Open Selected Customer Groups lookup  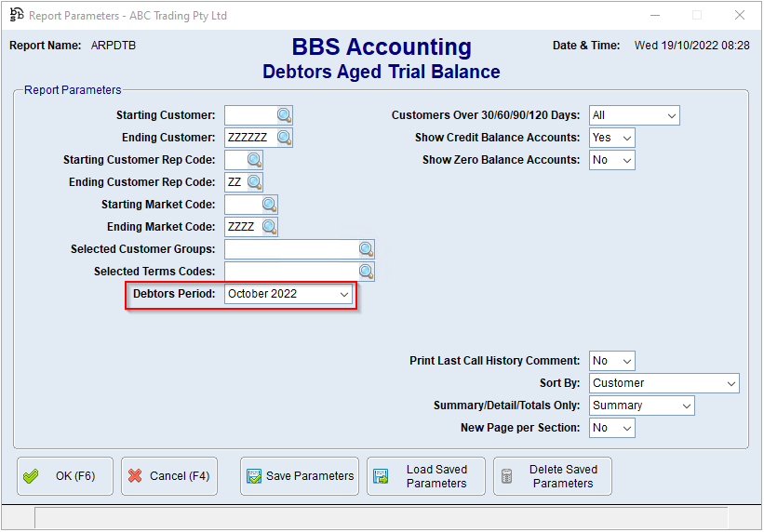[x=367, y=249]
